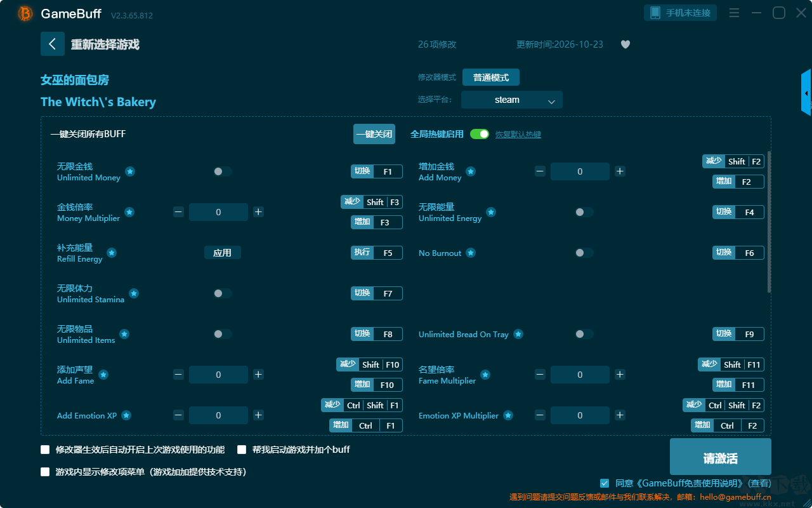Click star icon next to Add Fame
The height and width of the screenshot is (508, 812).
pyautogui.click(x=103, y=375)
